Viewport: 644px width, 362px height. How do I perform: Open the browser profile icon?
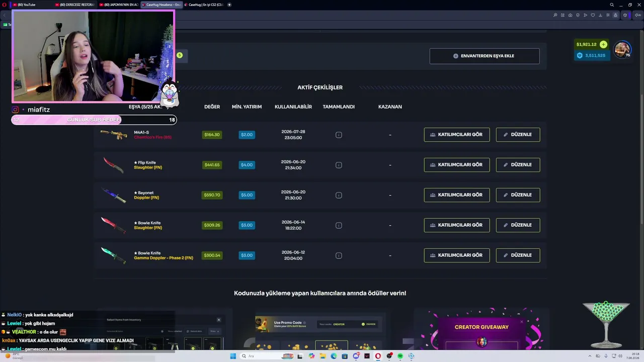pyautogui.click(x=615, y=15)
